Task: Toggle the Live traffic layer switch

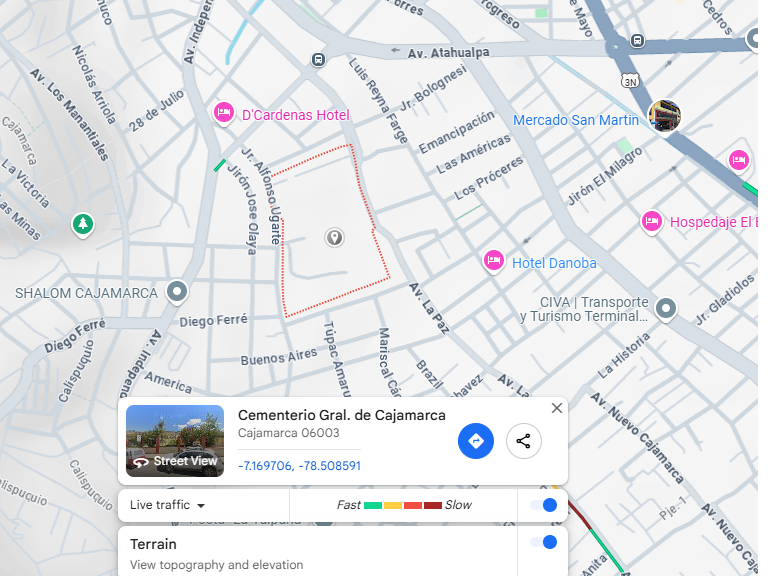Action: [x=543, y=505]
